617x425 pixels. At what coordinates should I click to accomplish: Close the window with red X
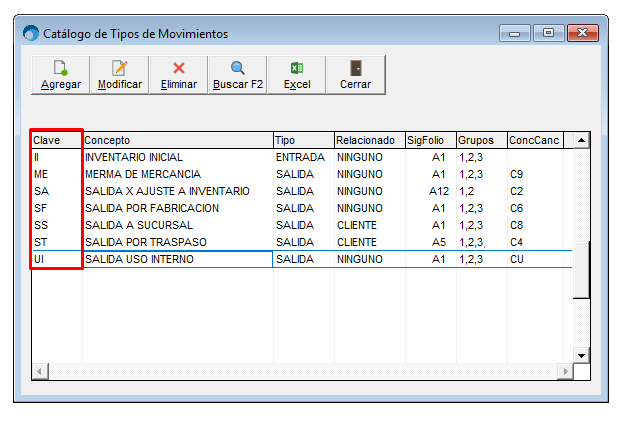point(583,33)
